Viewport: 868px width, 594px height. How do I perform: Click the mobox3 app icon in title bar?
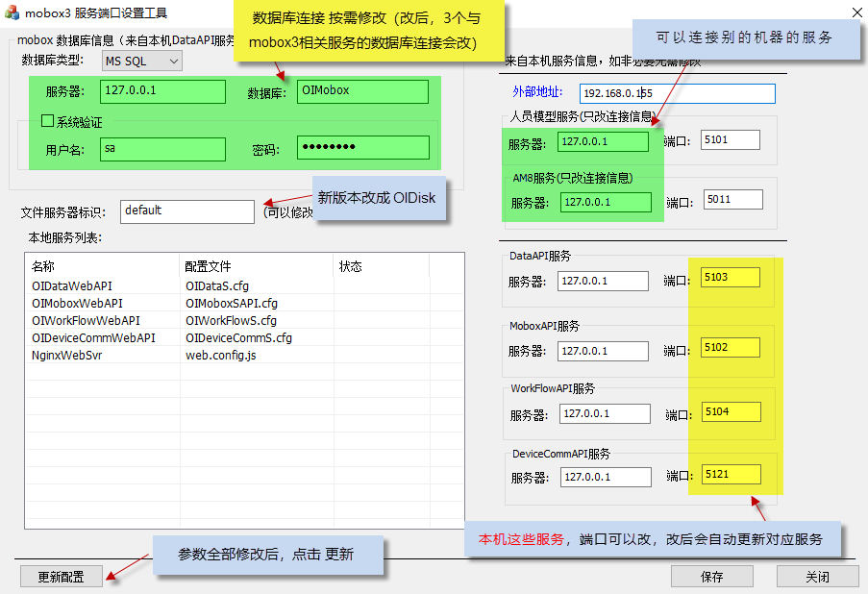[x=12, y=13]
